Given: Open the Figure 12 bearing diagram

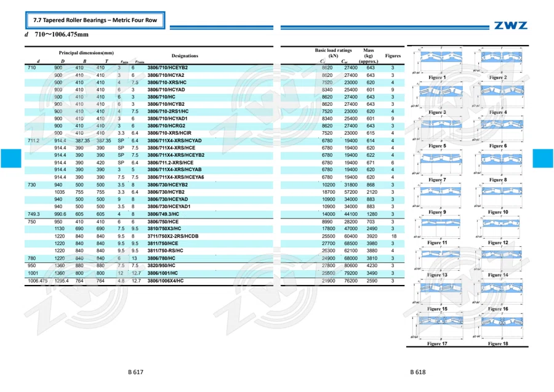Looking at the screenshot, I should [498, 228].
